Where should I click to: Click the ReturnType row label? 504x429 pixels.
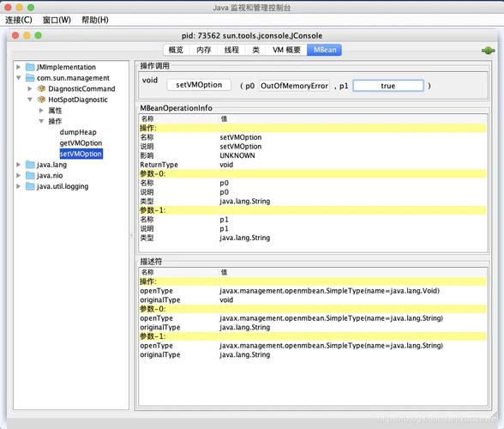(159, 165)
